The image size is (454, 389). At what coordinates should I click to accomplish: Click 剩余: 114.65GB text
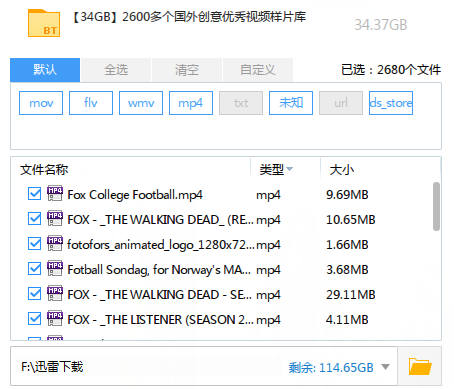[x=331, y=367]
